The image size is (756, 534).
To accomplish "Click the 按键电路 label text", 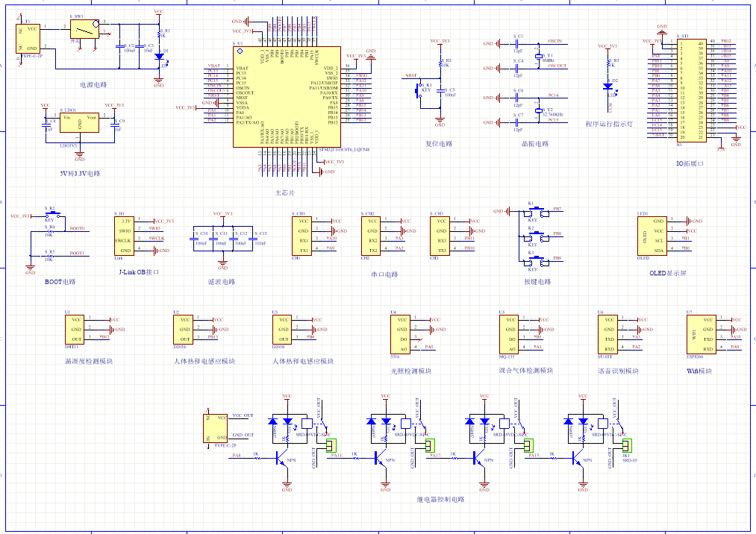I will click(x=537, y=282).
